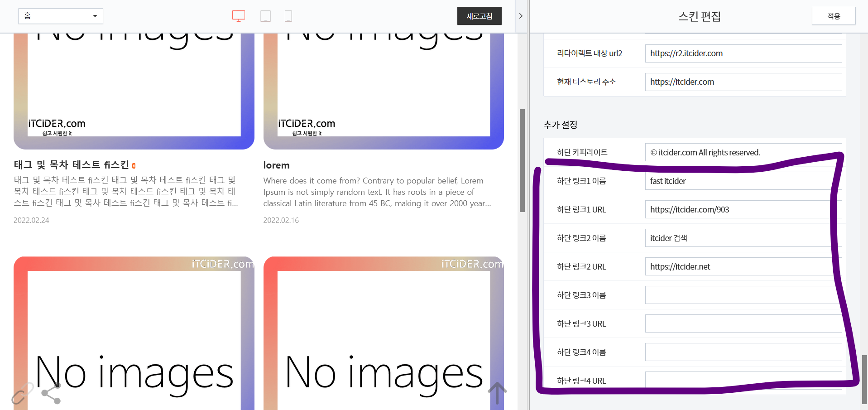Click the bottom-right No images thumbnail card

384,333
